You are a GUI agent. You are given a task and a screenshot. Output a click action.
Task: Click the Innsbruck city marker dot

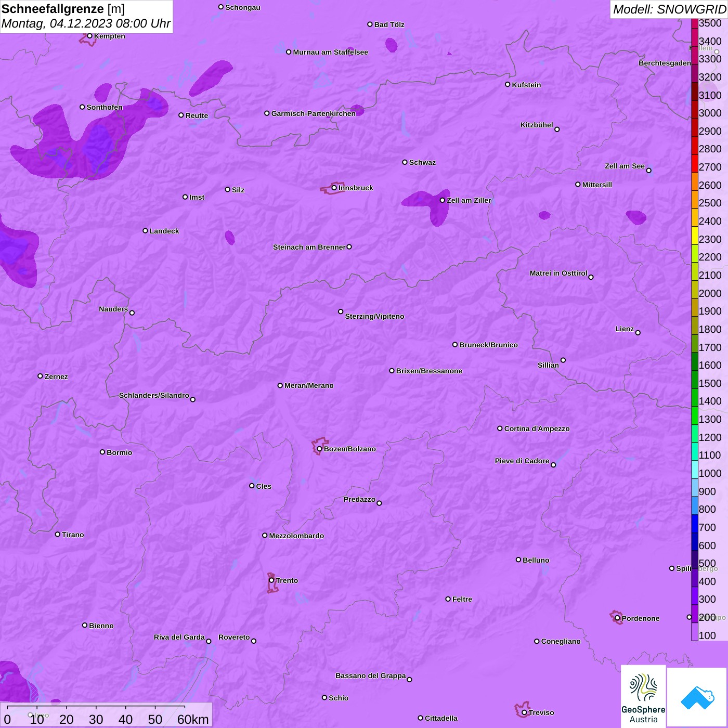[x=334, y=188]
